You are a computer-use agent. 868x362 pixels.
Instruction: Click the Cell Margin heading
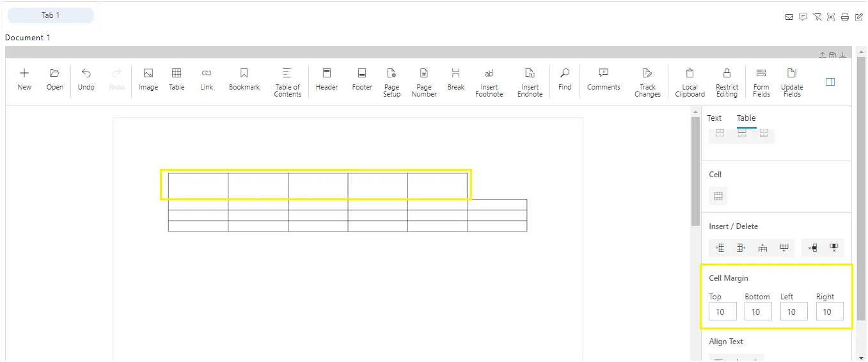(x=728, y=278)
